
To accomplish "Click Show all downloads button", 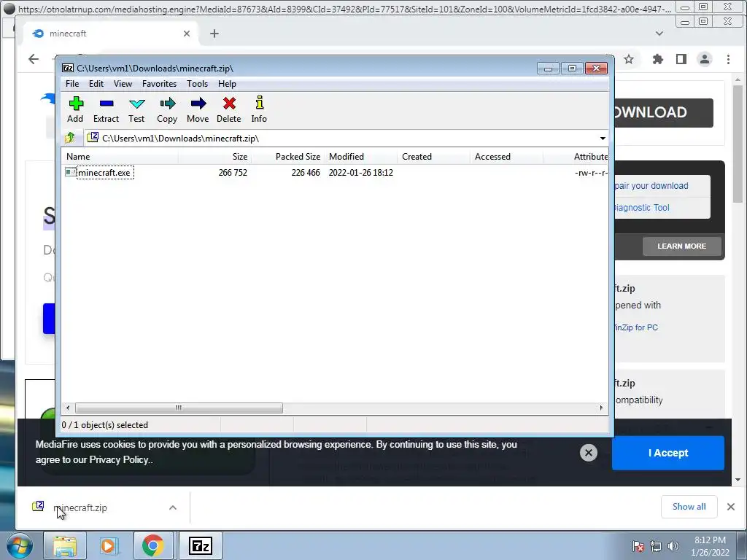I will (x=689, y=507).
